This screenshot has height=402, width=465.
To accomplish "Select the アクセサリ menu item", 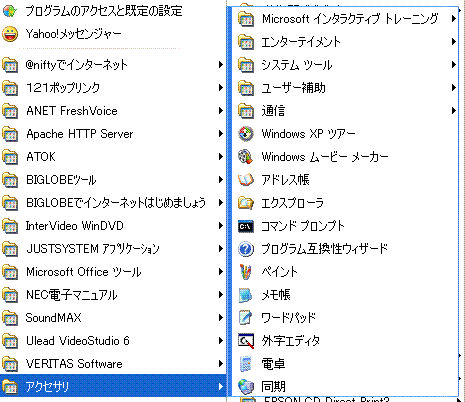I will 113,386.
